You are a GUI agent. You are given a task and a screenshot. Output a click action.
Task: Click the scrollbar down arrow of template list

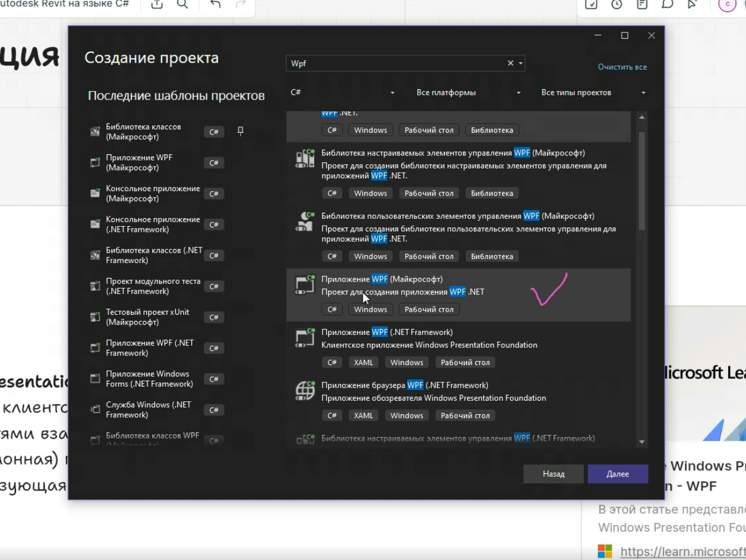642,442
